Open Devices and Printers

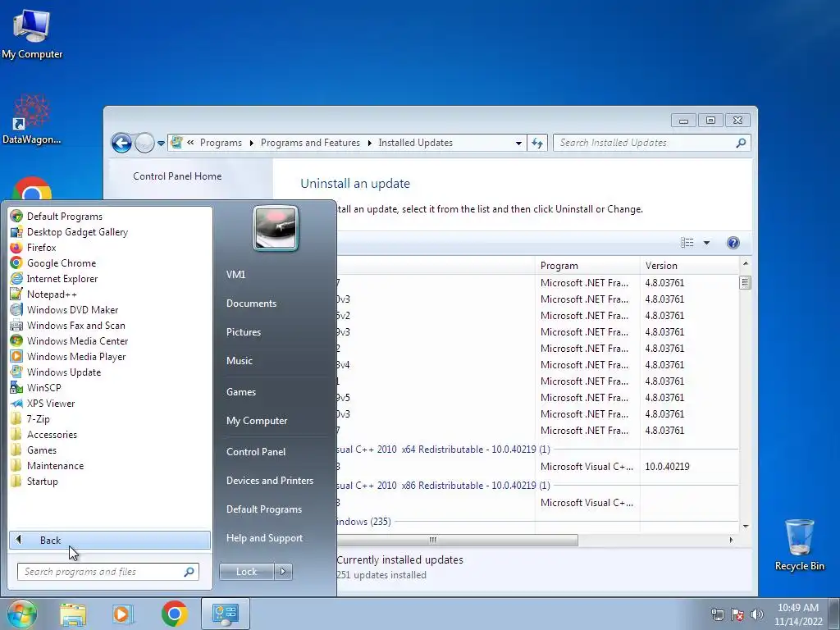(x=269, y=481)
